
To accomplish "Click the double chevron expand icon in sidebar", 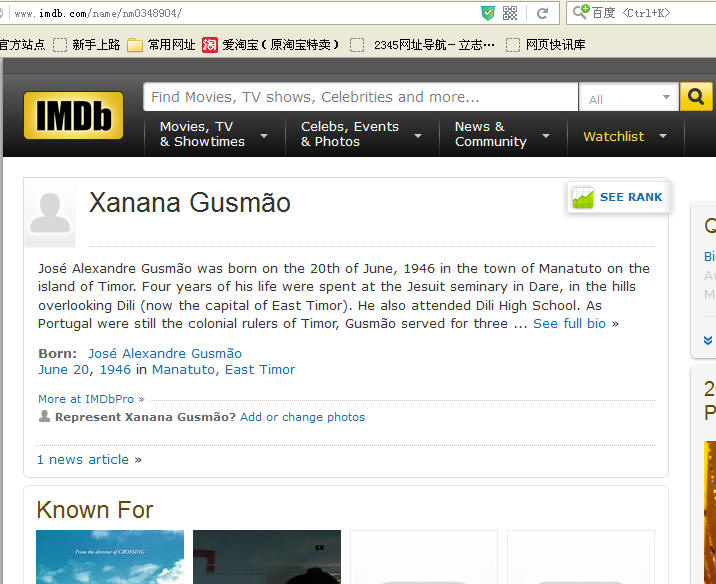I will pos(708,340).
